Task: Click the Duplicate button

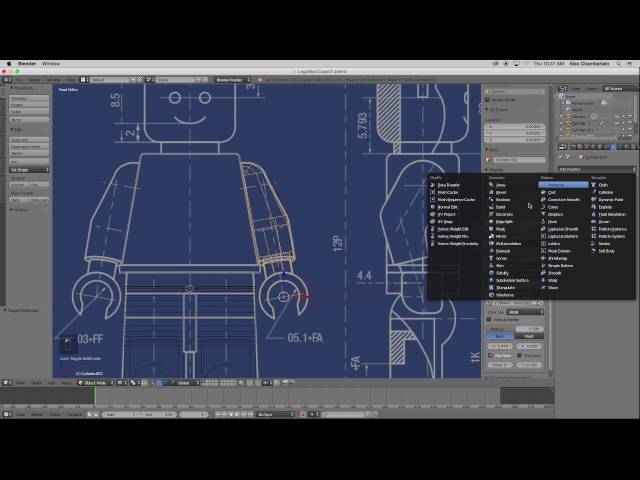Action: (x=29, y=140)
